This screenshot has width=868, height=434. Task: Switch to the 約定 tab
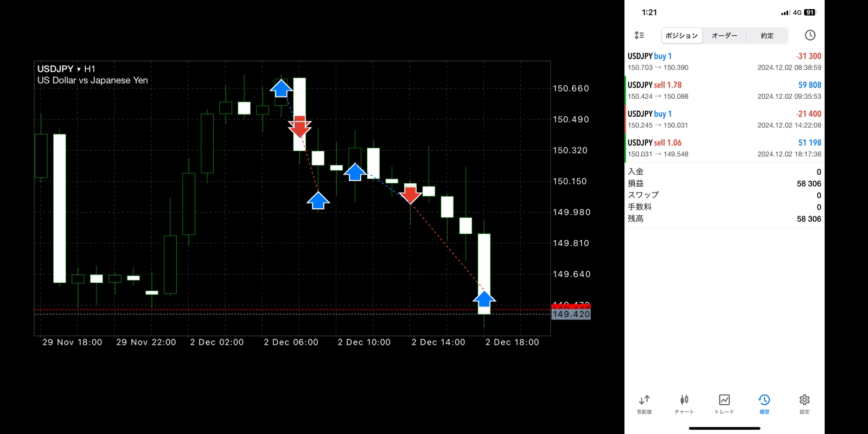[x=767, y=36]
